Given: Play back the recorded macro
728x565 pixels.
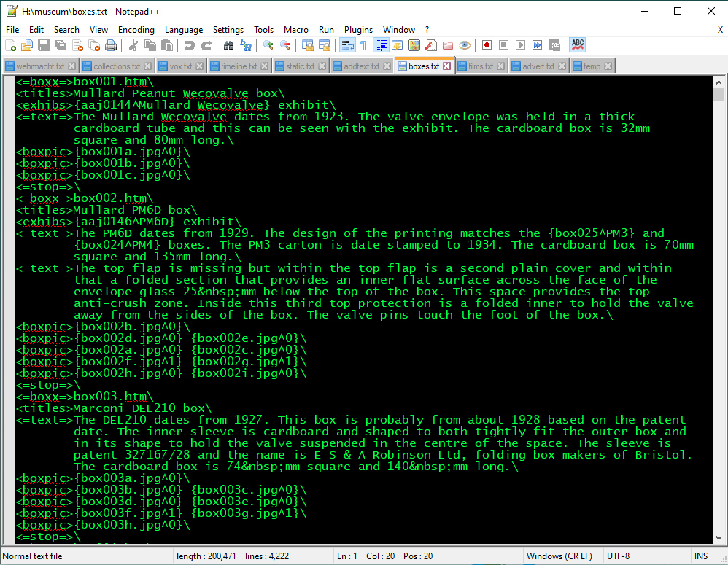Looking at the screenshot, I should pos(520,45).
